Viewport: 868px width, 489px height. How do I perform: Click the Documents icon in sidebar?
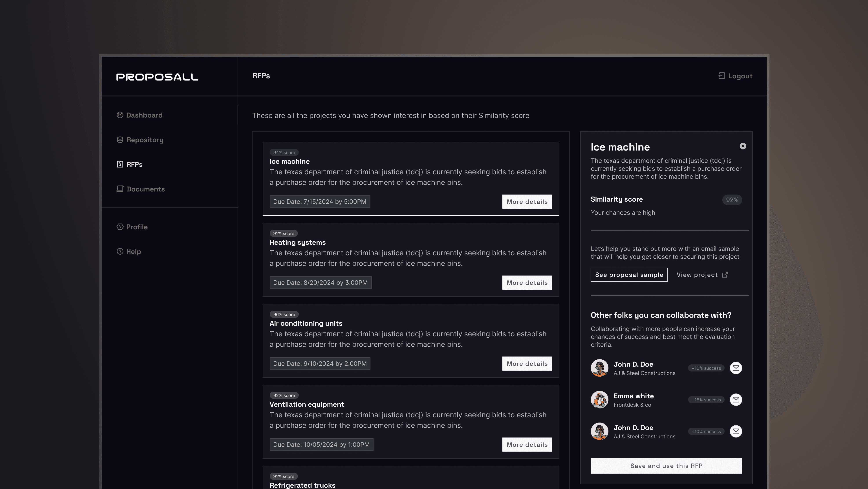click(x=120, y=189)
